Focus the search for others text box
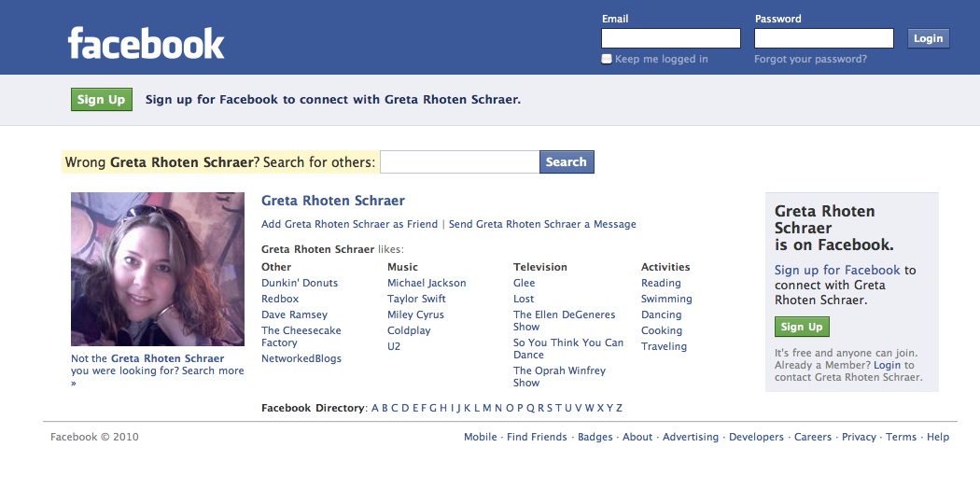Viewport: 980px width, 489px height. 459,161
